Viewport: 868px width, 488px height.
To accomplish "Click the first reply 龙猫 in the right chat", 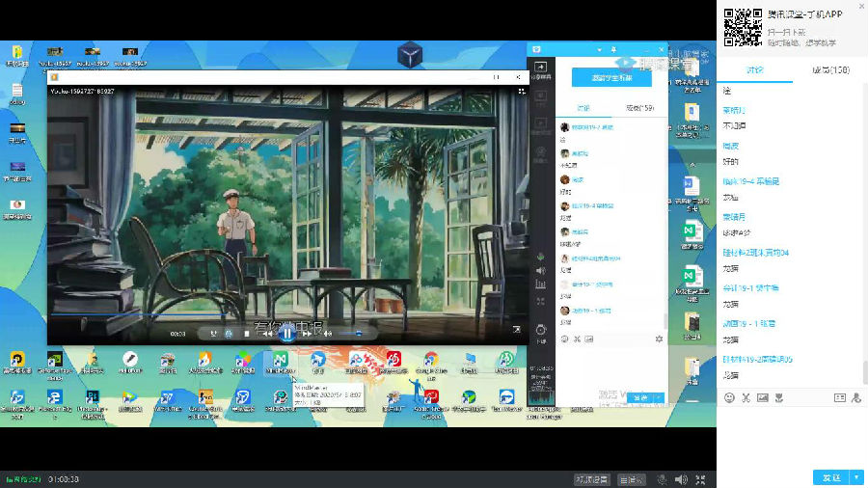I will [730, 198].
